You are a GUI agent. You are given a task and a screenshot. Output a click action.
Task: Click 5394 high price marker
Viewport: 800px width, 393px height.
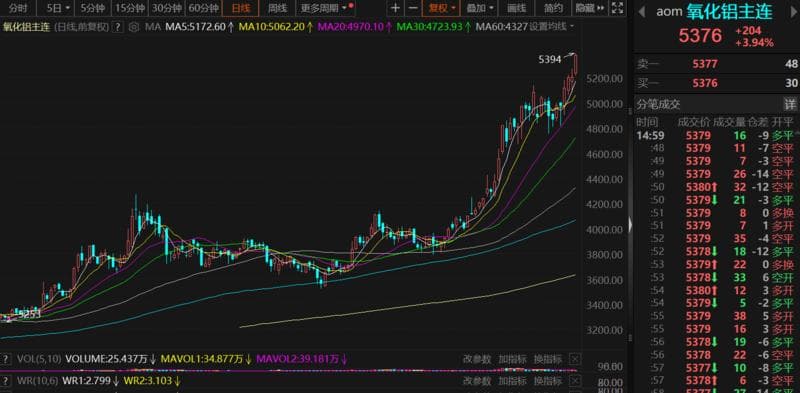549,60
